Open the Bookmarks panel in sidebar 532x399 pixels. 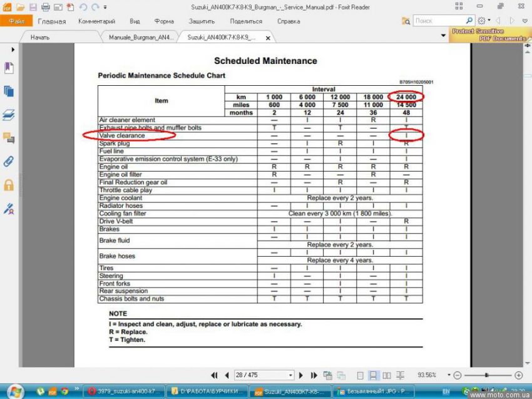pyautogui.click(x=9, y=68)
